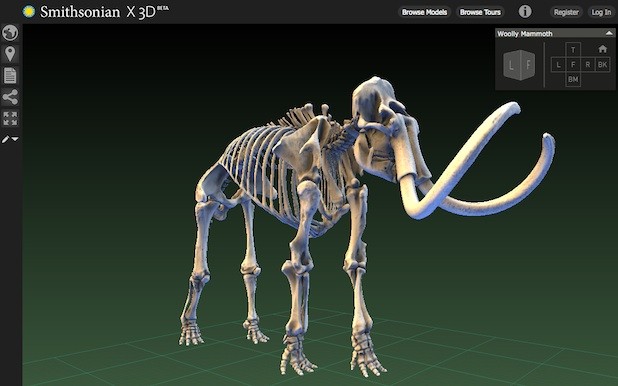Open the Browse Tours menu

point(480,12)
